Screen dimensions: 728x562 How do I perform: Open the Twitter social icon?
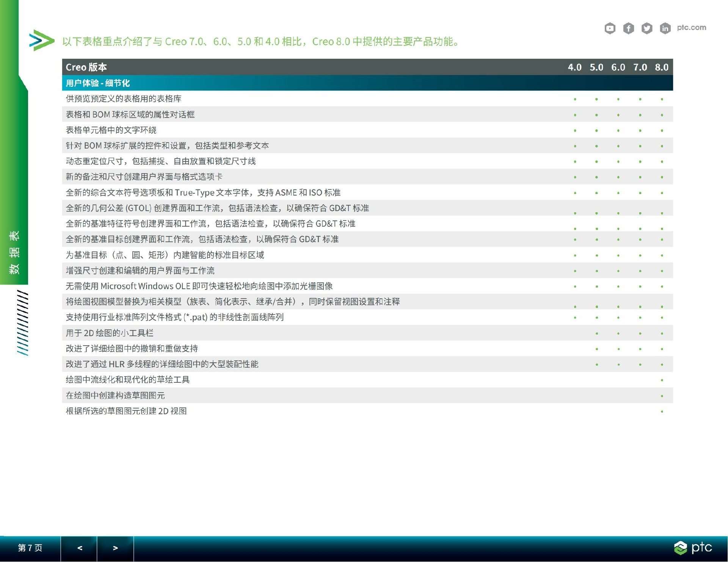(x=647, y=28)
